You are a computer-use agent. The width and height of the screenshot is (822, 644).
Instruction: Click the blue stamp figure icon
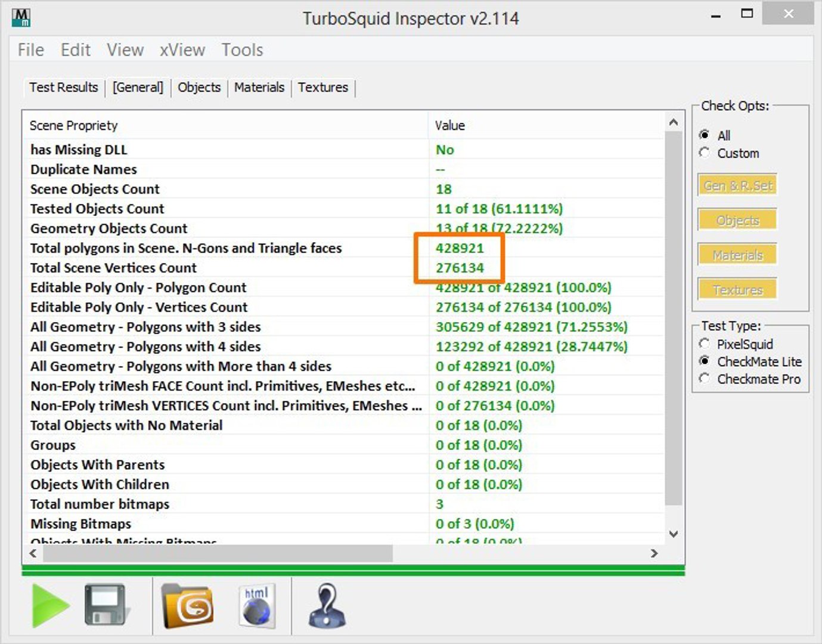(327, 606)
